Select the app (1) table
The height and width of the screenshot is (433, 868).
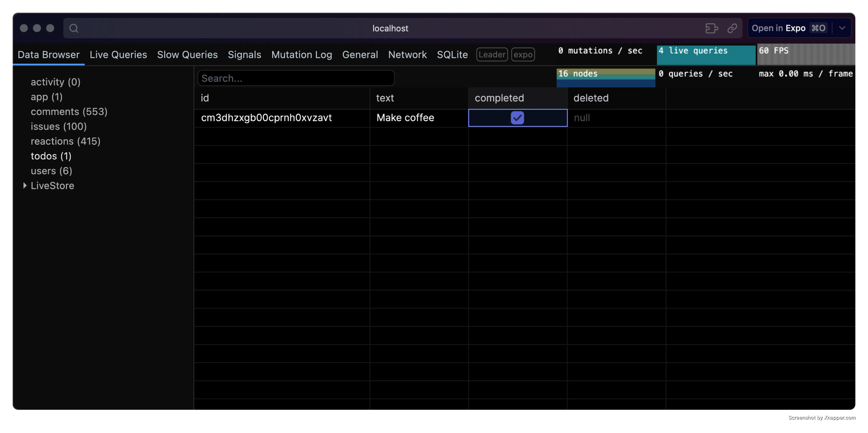pos(47,97)
